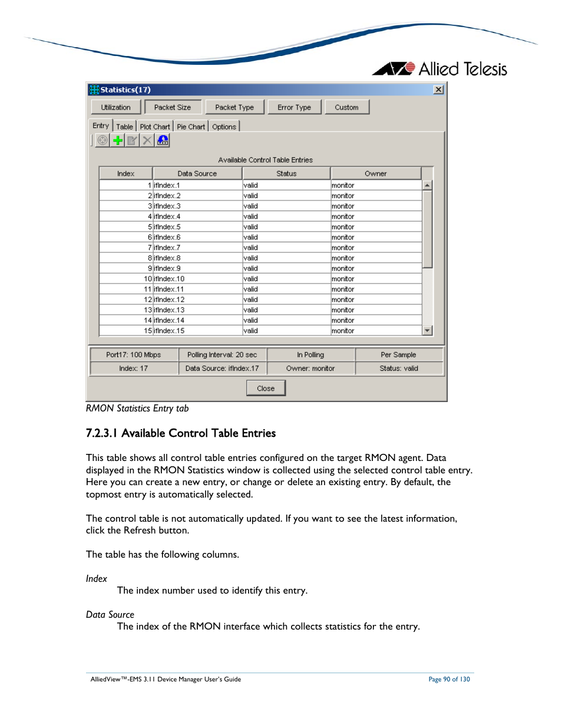The width and height of the screenshot is (562, 728).
Task: Select the ifIndex.3 entry
Action: click(x=261, y=206)
